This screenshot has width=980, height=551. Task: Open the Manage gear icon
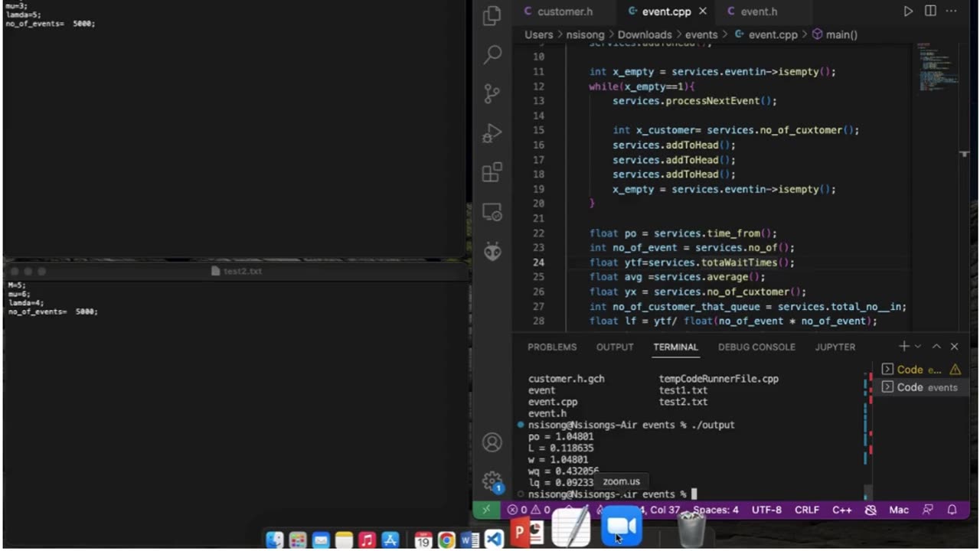[492, 481]
